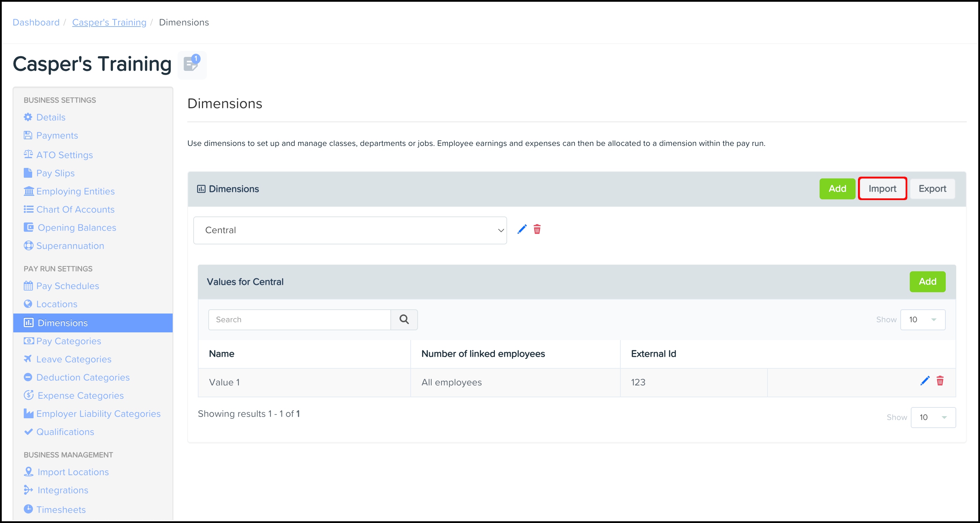The image size is (980, 523).
Task: Delete the Central dimension using trash icon
Action: click(537, 229)
